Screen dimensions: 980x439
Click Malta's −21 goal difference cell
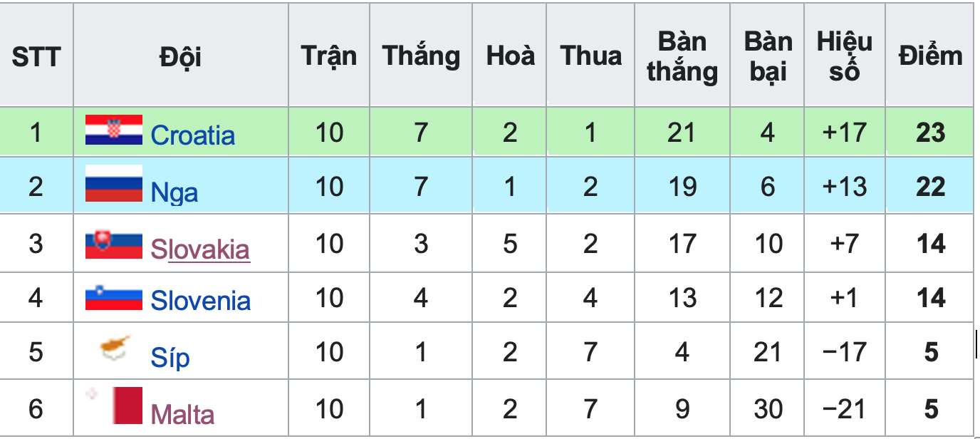click(x=844, y=408)
